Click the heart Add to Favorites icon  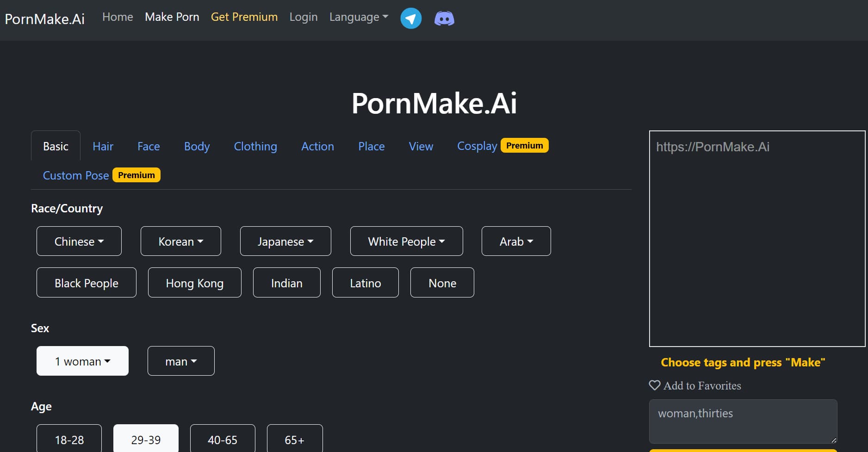pyautogui.click(x=654, y=385)
